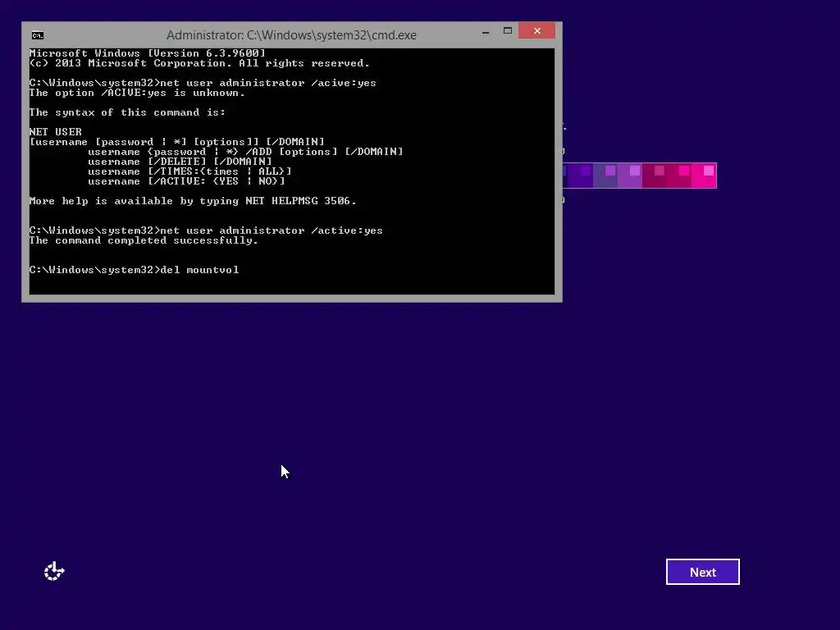
Task: Click 'The option /ACIVE:yes is unknown.' line
Action: coord(137,93)
